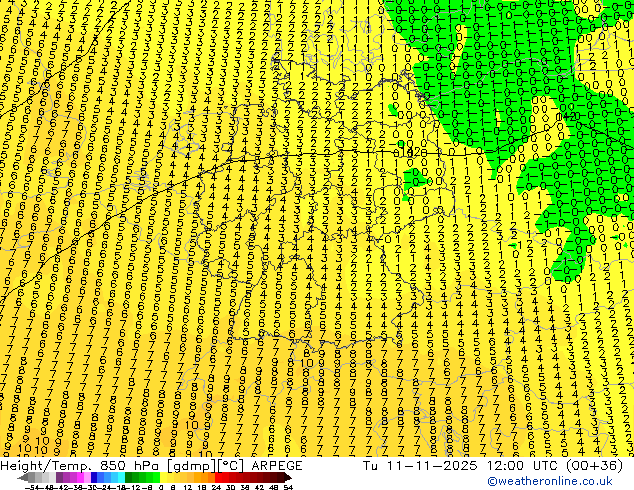Pick the cyan legend swatch

pyautogui.click(x=122, y=478)
